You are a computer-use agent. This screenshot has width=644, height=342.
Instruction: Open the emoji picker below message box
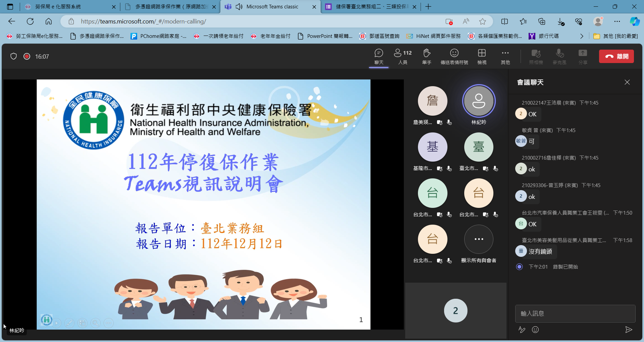click(535, 330)
